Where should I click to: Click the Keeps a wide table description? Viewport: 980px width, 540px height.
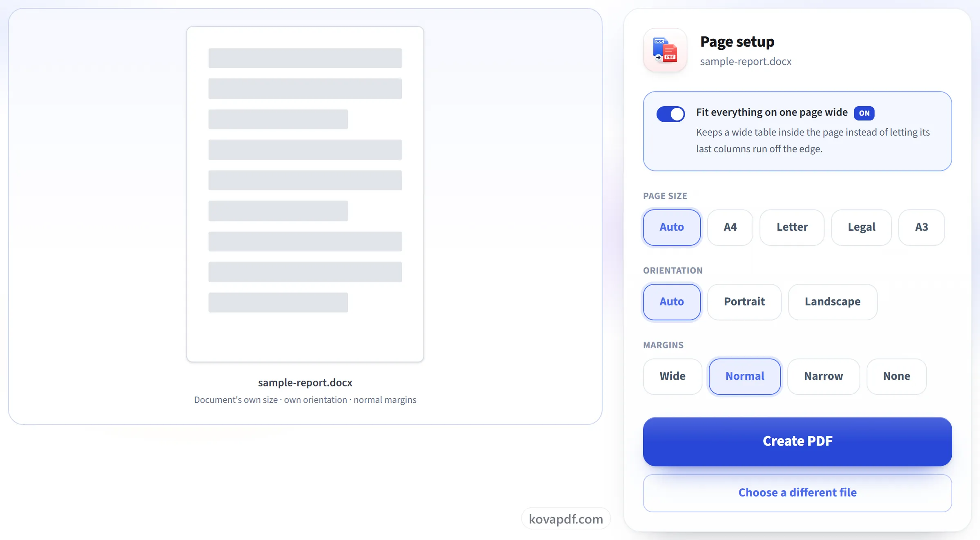(813, 141)
